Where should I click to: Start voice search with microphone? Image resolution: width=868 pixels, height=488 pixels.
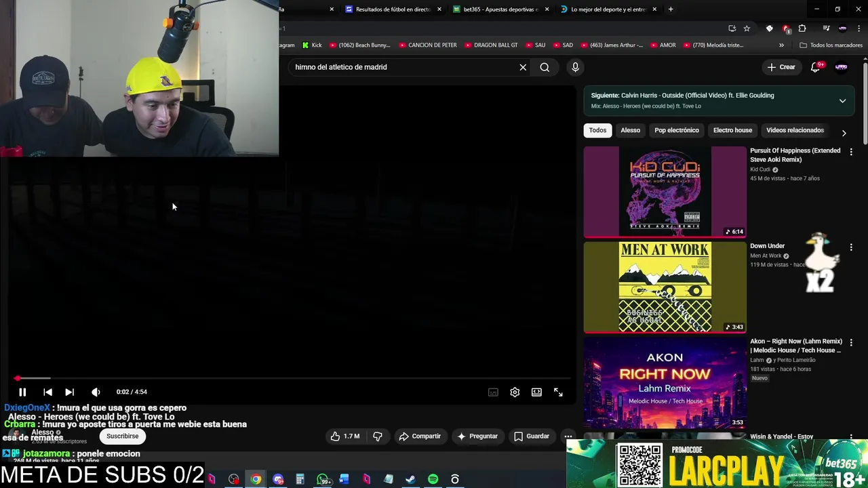[x=575, y=67]
